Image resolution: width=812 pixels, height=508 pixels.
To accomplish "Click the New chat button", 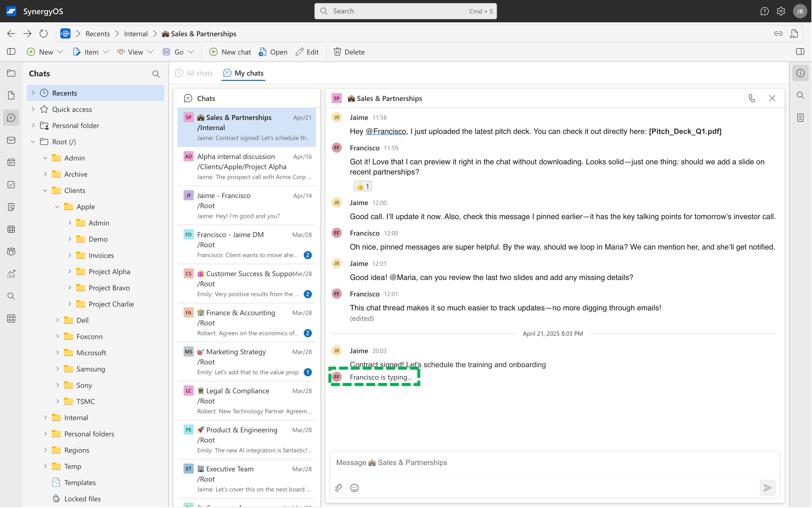I will click(x=230, y=52).
